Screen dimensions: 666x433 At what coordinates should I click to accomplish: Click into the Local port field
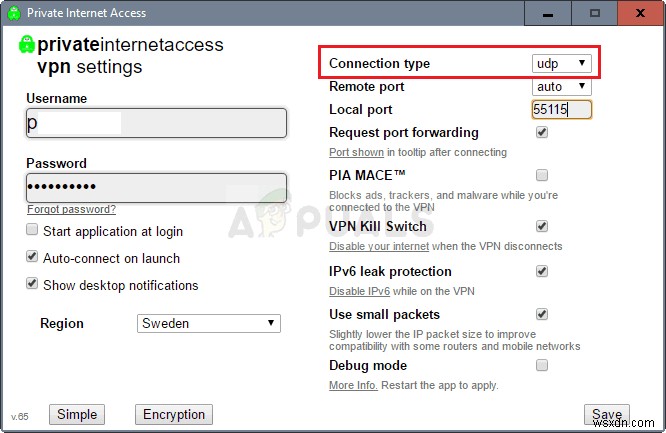pyautogui.click(x=561, y=110)
